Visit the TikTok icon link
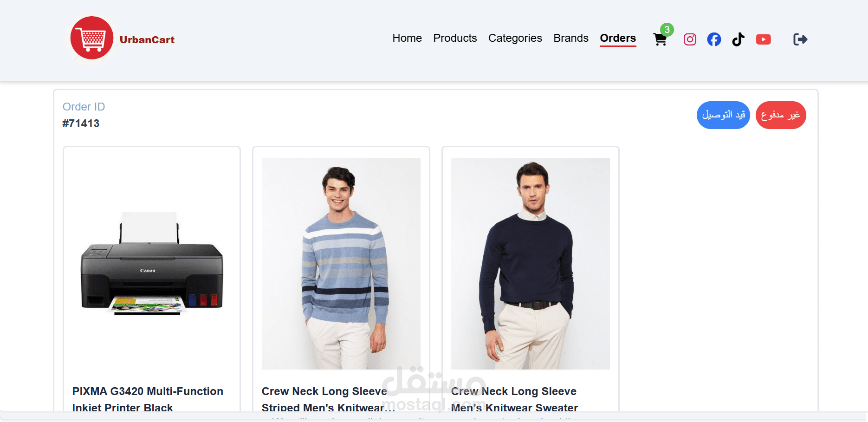The width and height of the screenshot is (868, 422). (x=738, y=39)
